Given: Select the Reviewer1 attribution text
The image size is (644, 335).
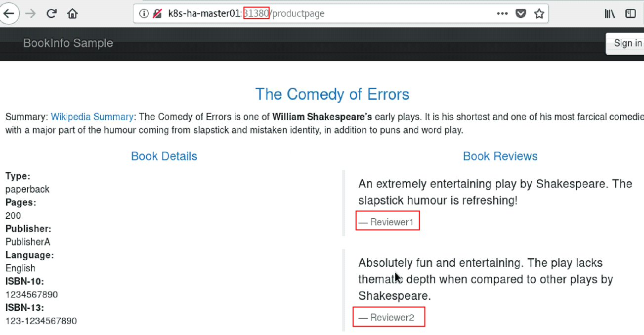Looking at the screenshot, I should [x=391, y=222].
